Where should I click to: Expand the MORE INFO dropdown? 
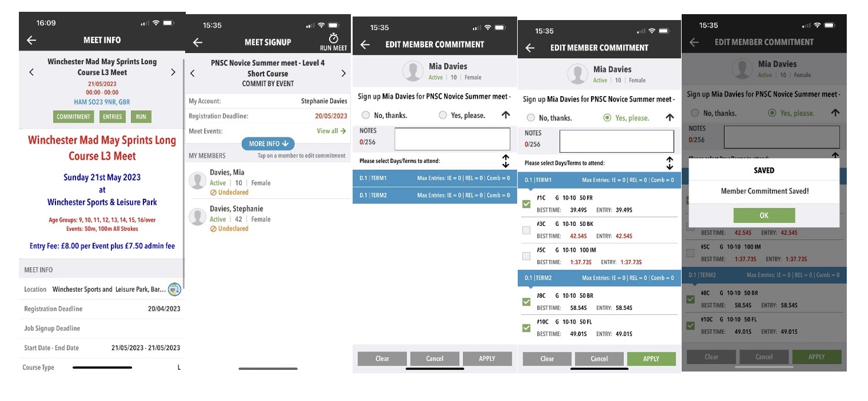tap(268, 144)
